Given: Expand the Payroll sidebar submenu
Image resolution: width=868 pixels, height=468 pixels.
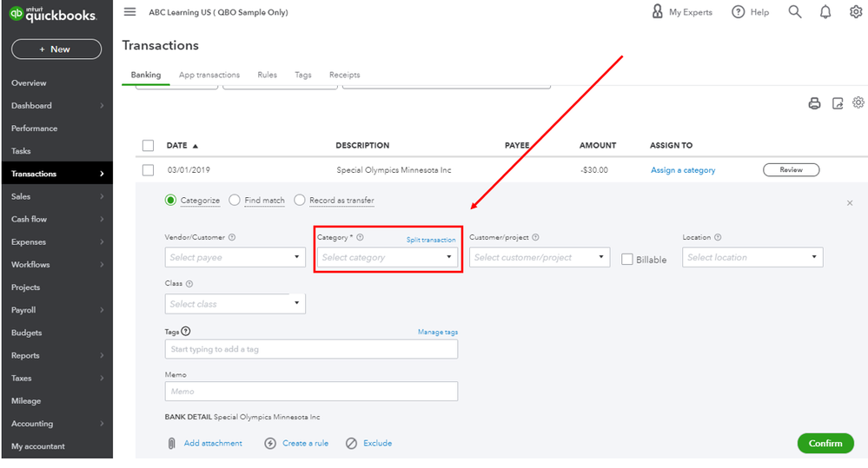Looking at the screenshot, I should [x=102, y=310].
